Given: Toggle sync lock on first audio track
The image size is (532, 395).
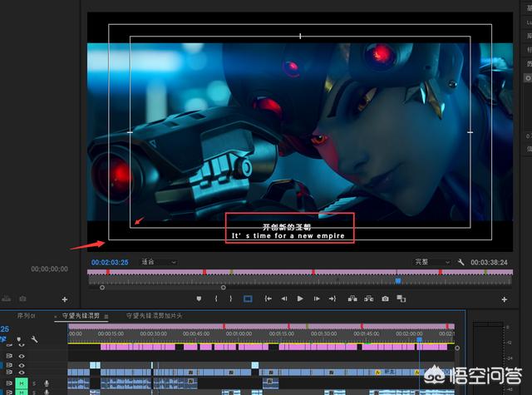Looking at the screenshot, I should 9,383.
